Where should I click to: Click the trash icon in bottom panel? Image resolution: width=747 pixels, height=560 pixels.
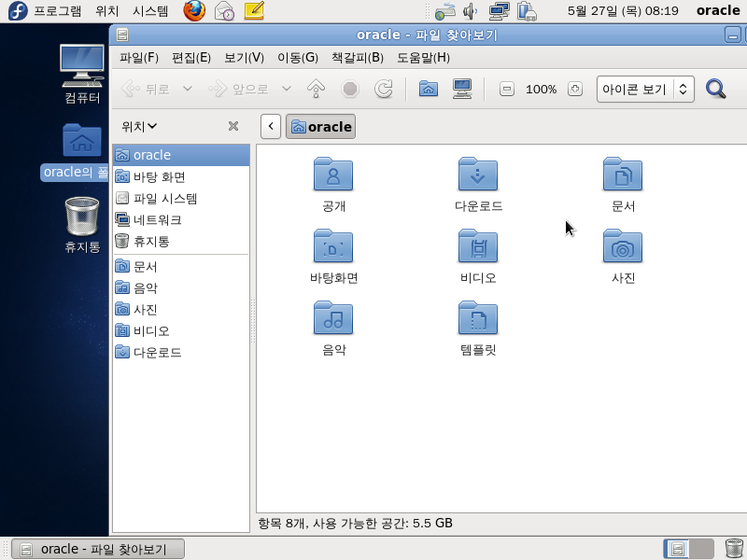click(x=734, y=549)
